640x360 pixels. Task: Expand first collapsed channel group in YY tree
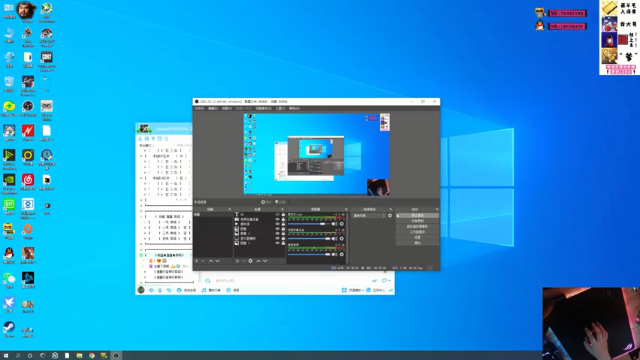tap(142, 156)
